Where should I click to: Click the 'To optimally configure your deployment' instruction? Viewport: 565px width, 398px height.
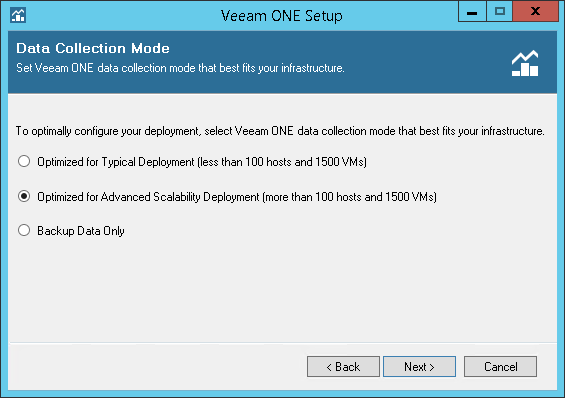280,131
